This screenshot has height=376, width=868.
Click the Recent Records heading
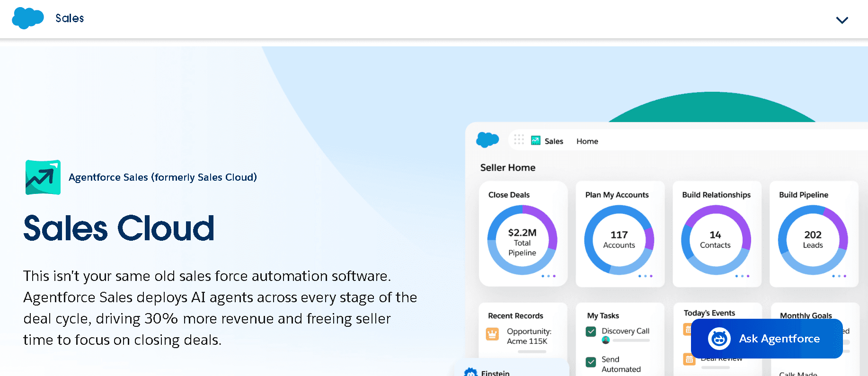(x=515, y=316)
